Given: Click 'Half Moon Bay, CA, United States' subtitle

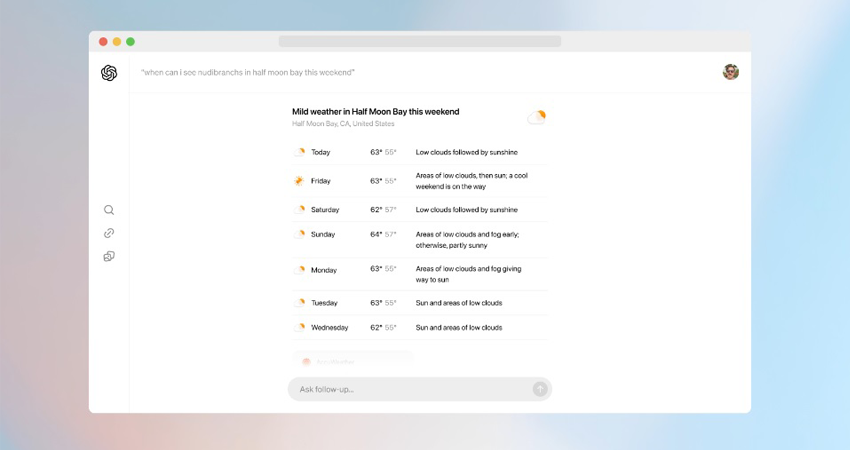Looking at the screenshot, I should pyautogui.click(x=343, y=124).
